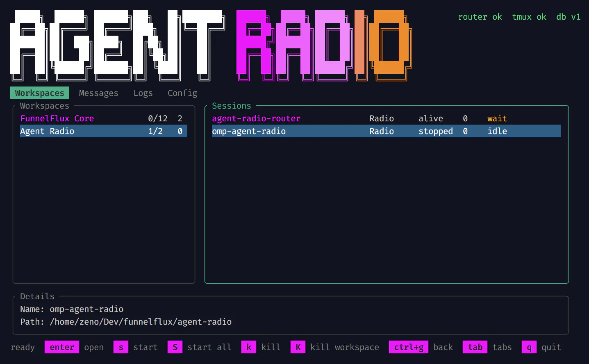Viewport: 589px width, 364px height.
Task: Click the kill workspace label
Action: coord(345,347)
